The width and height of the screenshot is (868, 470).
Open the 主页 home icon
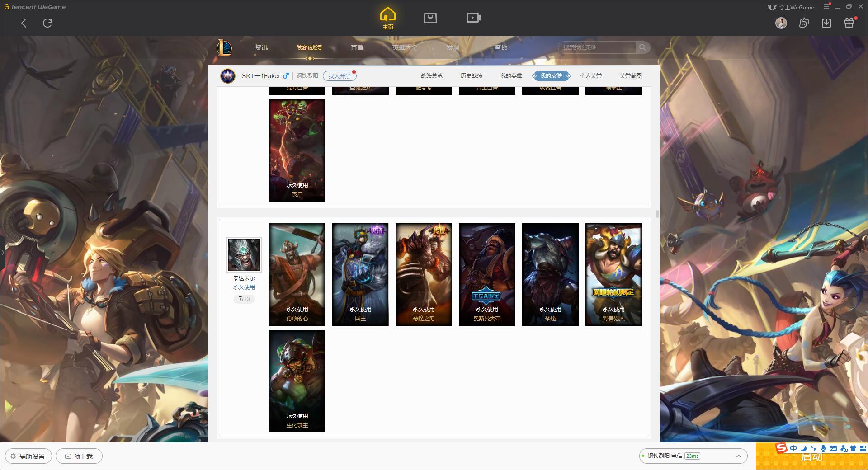(x=388, y=18)
